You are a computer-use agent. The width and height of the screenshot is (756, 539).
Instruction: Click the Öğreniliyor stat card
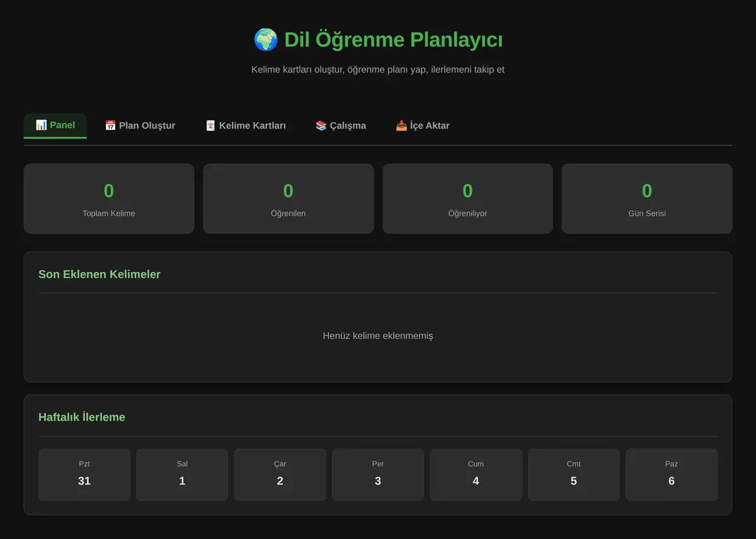pyautogui.click(x=467, y=199)
